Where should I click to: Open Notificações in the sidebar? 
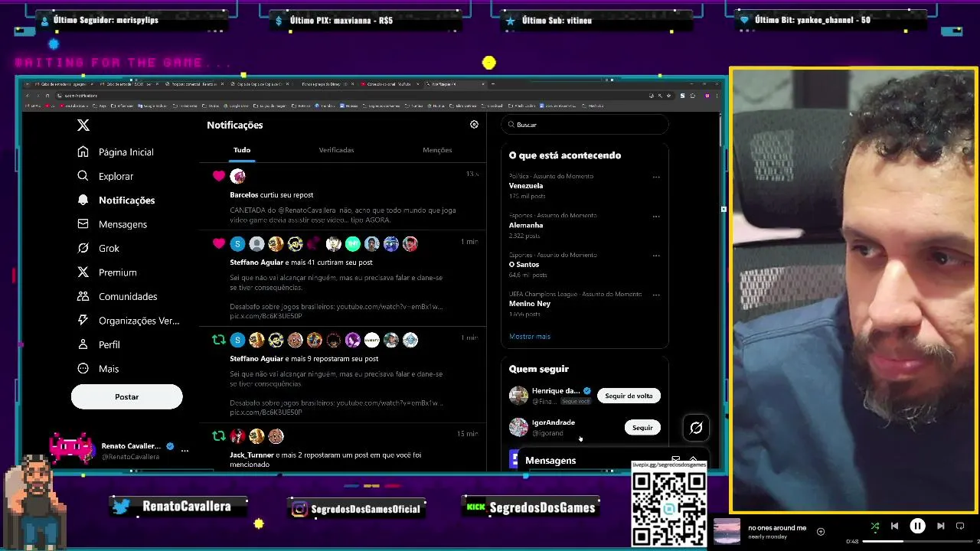[116, 201]
